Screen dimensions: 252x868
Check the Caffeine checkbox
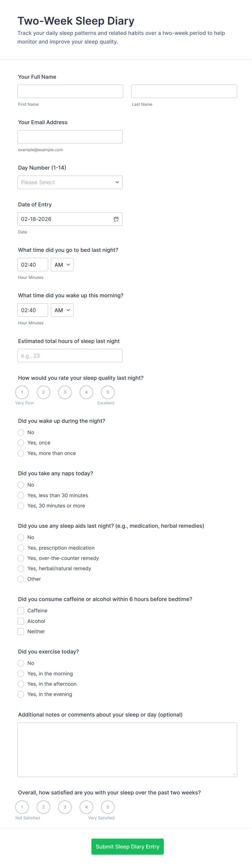(x=21, y=610)
